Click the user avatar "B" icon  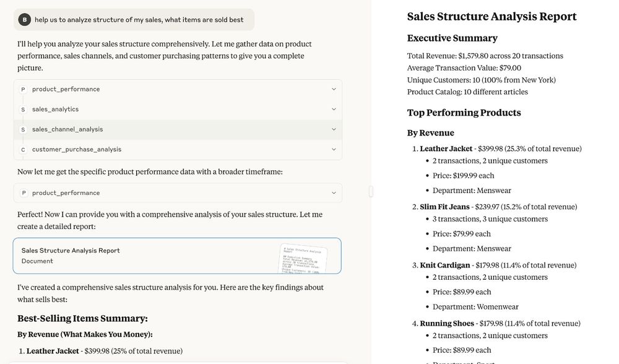24,20
